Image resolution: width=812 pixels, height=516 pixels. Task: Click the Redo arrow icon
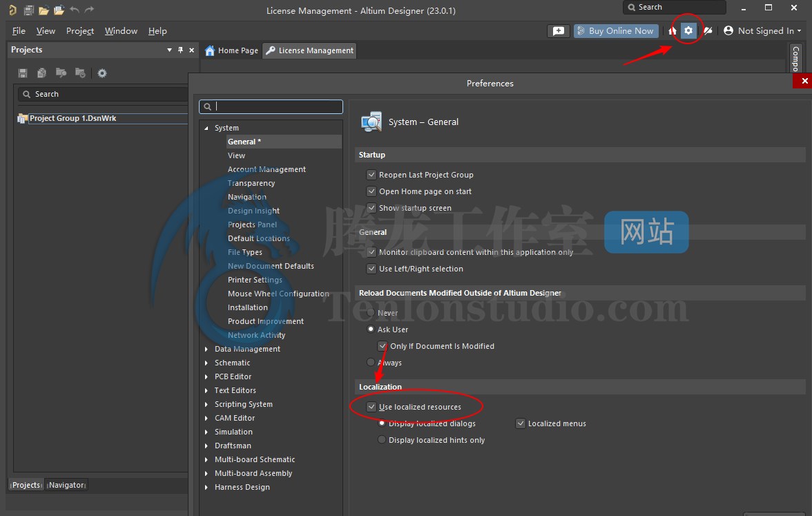(89, 10)
